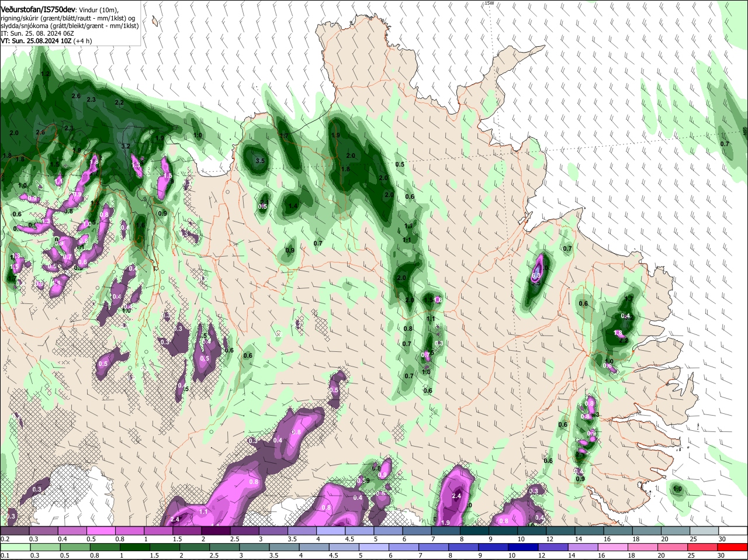Pick the light grey 25 swatch on the upper scale
Image resolution: width=748 pixels, height=560 pixels.
pyautogui.click(x=705, y=530)
